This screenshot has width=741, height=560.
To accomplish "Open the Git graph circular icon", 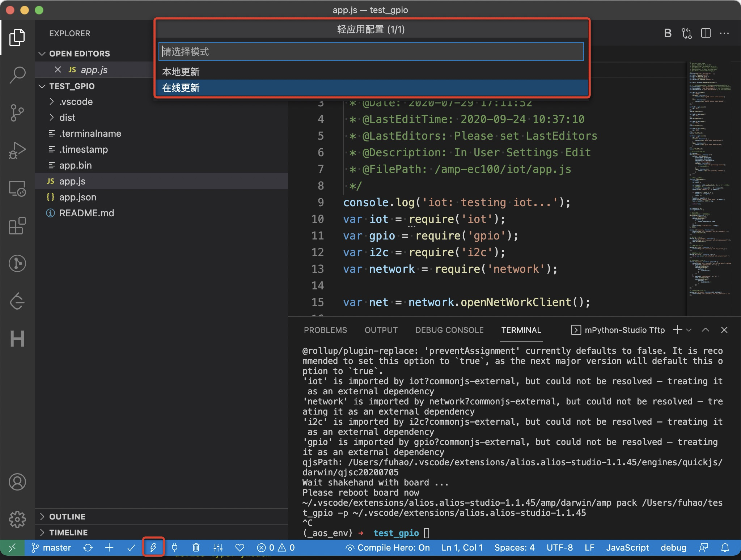I will pyautogui.click(x=17, y=263).
